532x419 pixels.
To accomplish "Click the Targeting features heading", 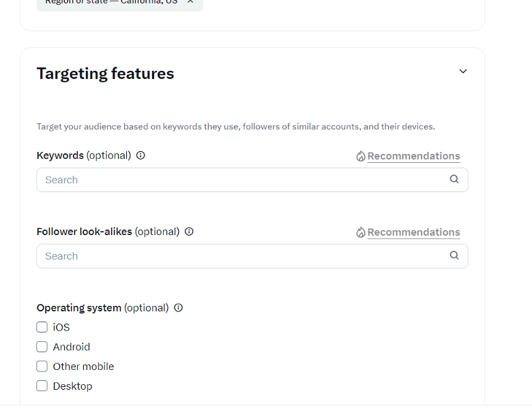I will 105,74.
